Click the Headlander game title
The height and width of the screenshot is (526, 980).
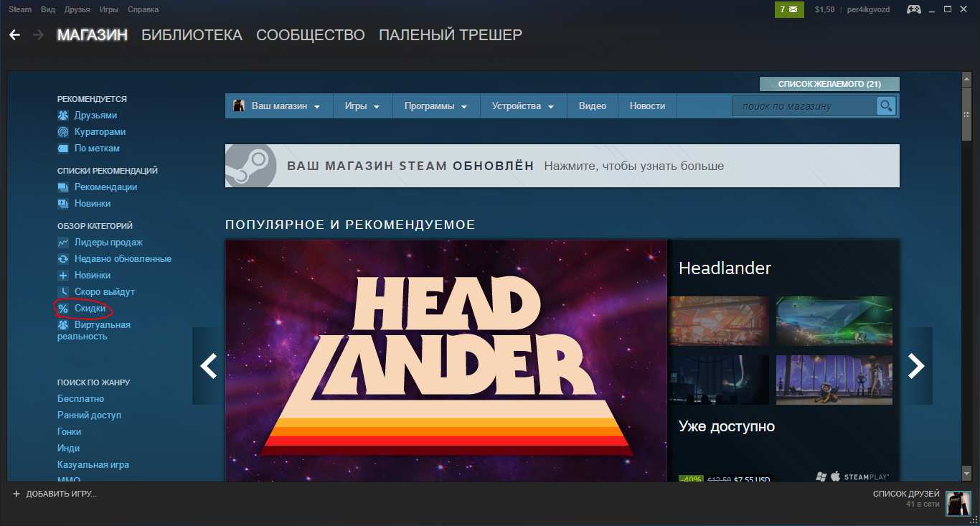(725, 268)
